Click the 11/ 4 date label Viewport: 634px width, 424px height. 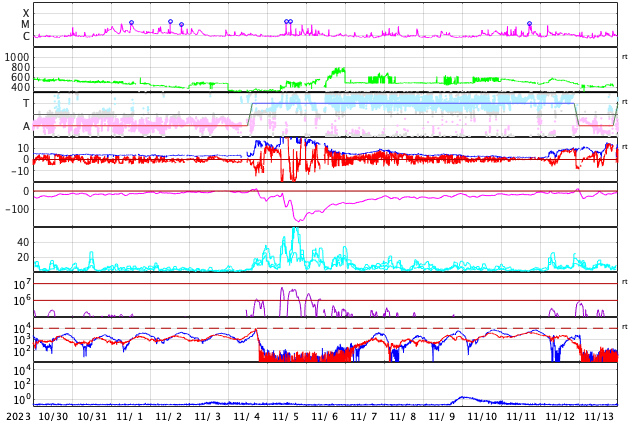pos(247,417)
